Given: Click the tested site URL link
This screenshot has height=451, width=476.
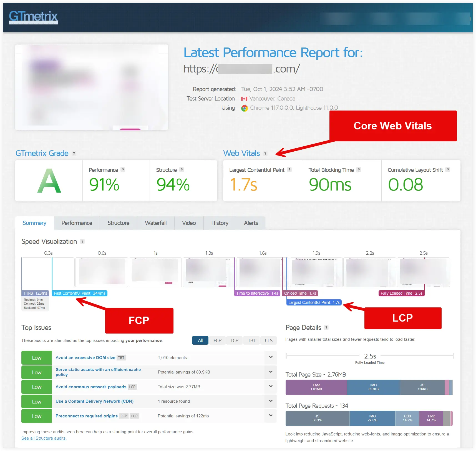Looking at the screenshot, I should 242,69.
